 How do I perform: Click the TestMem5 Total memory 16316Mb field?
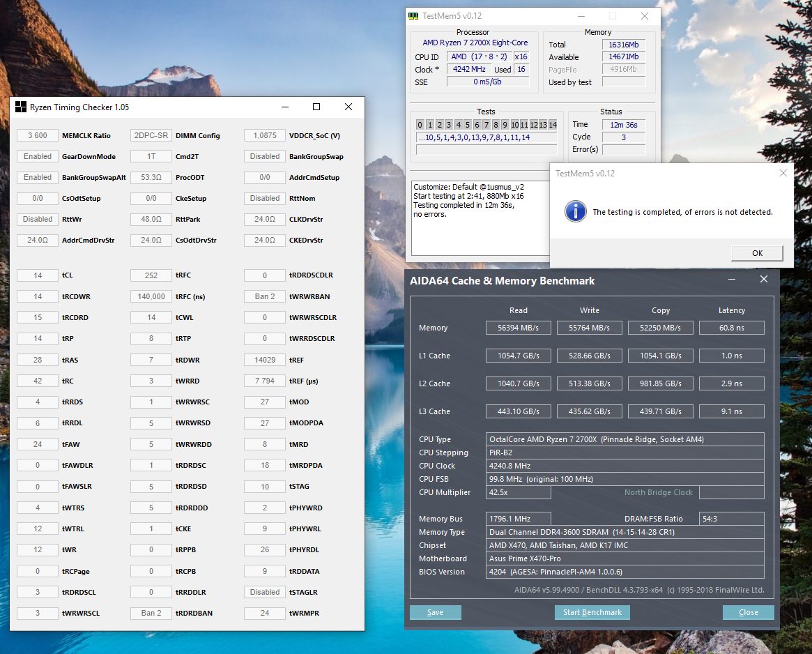(x=624, y=45)
